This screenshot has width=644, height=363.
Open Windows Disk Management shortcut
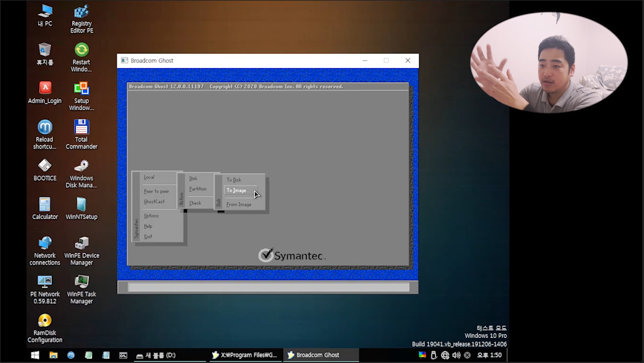pyautogui.click(x=82, y=174)
